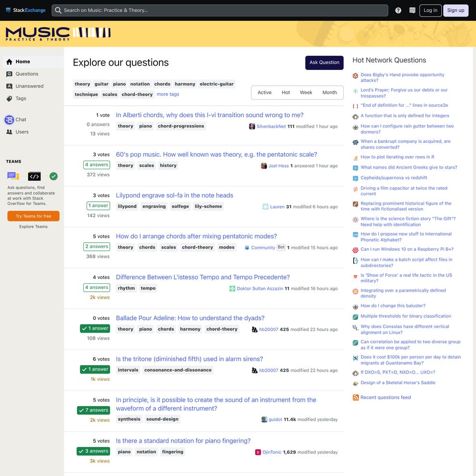
Task: Open the Lilypond engrave sol-fa question
Action: coord(175,196)
